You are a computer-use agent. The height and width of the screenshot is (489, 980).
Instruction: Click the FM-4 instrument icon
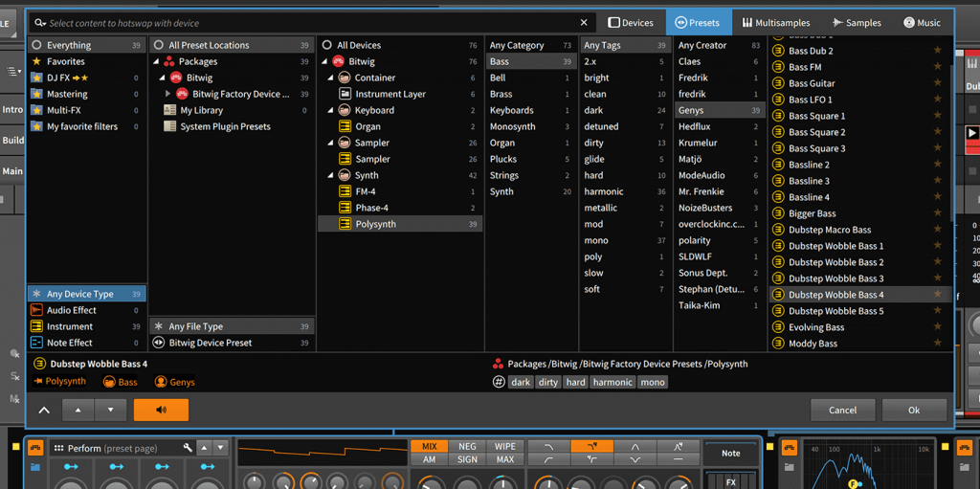click(x=345, y=191)
